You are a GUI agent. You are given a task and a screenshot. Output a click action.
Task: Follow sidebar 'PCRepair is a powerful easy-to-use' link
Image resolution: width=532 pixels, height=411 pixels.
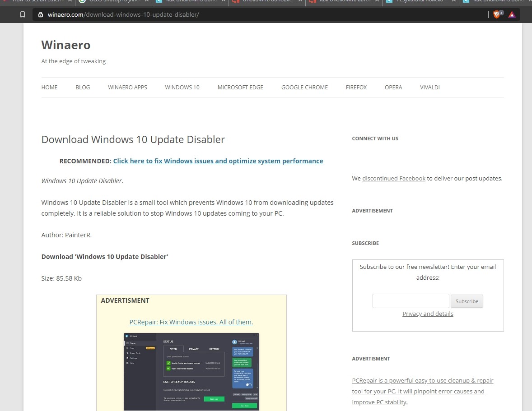(x=422, y=391)
